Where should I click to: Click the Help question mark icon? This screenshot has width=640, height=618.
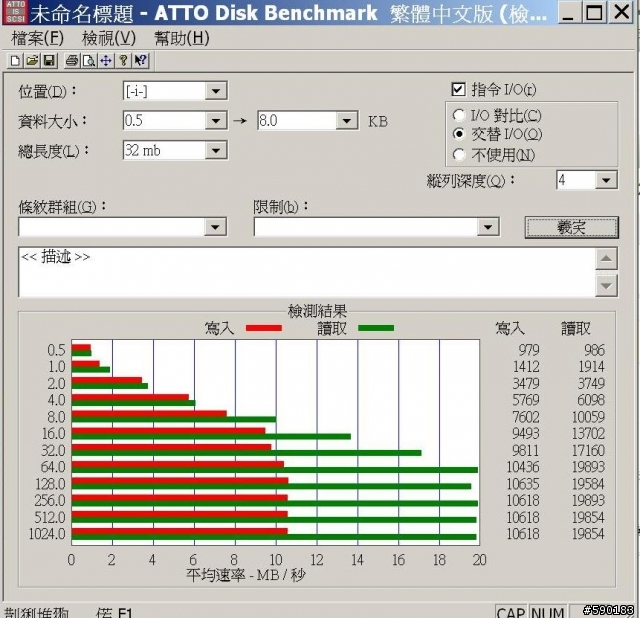click(x=123, y=61)
